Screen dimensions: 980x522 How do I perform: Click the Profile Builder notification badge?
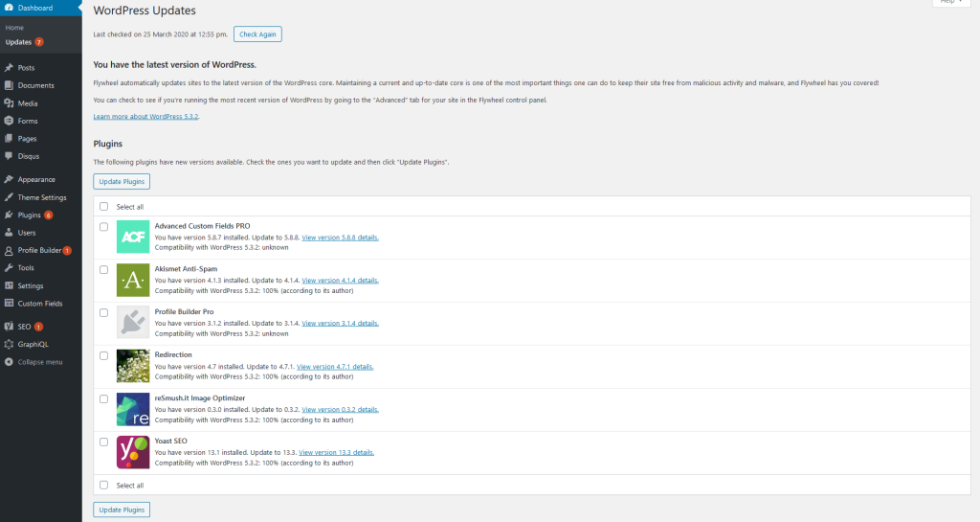tap(67, 250)
